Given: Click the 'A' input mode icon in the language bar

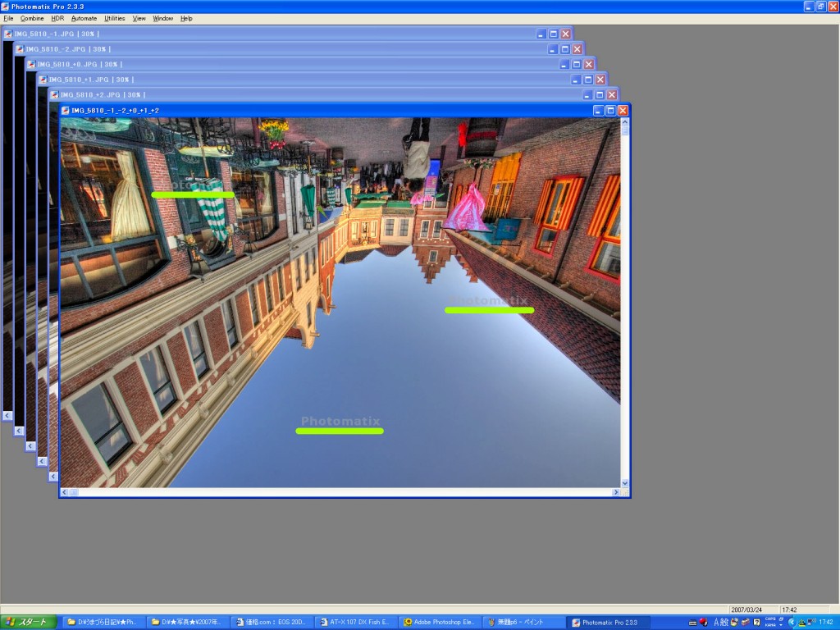Looking at the screenshot, I should tap(717, 622).
